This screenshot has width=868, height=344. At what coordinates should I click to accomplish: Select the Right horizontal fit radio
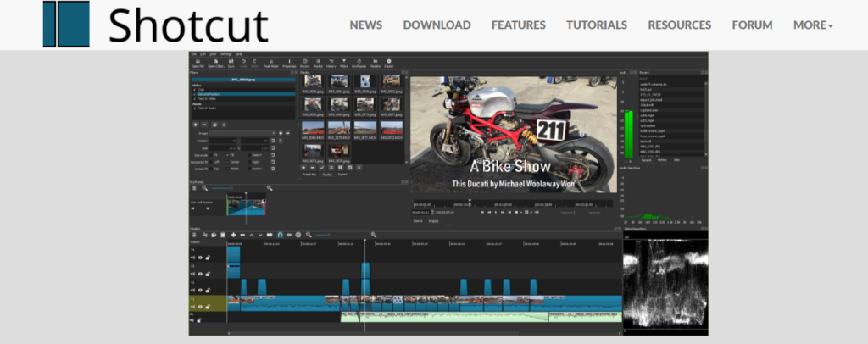click(250, 162)
